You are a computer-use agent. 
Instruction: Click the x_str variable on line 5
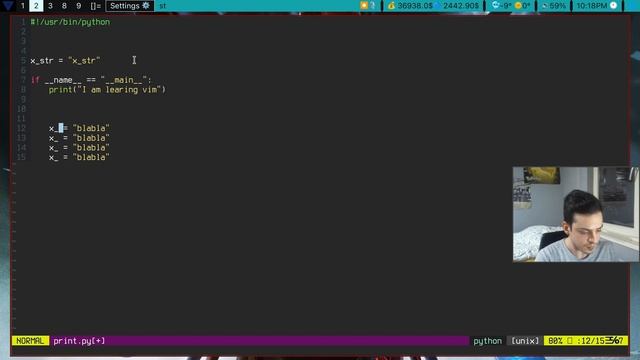pyautogui.click(x=42, y=61)
